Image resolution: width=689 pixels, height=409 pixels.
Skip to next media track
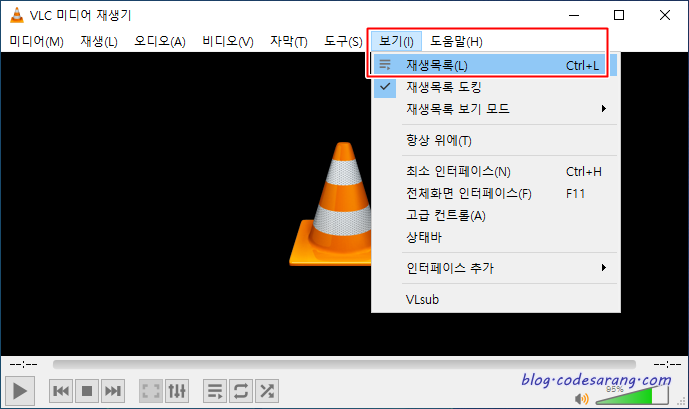pyautogui.click(x=112, y=391)
